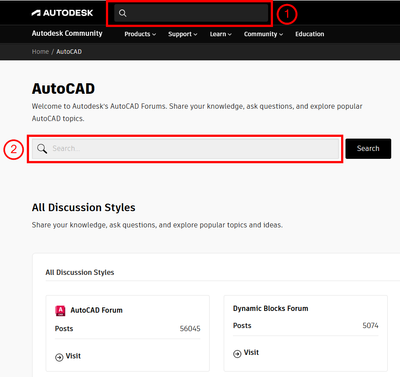Select the All Discussion Styles tab label
Image resolution: width=400 pixels, height=377 pixels.
(80, 272)
